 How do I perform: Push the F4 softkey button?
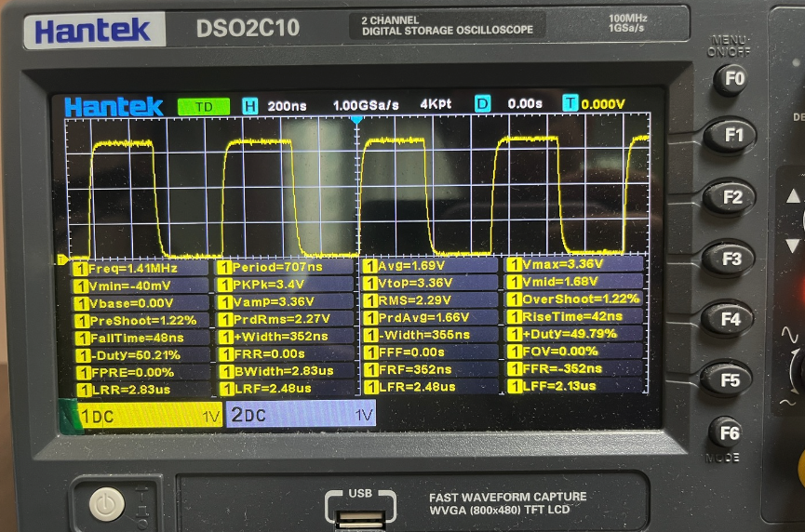(728, 320)
